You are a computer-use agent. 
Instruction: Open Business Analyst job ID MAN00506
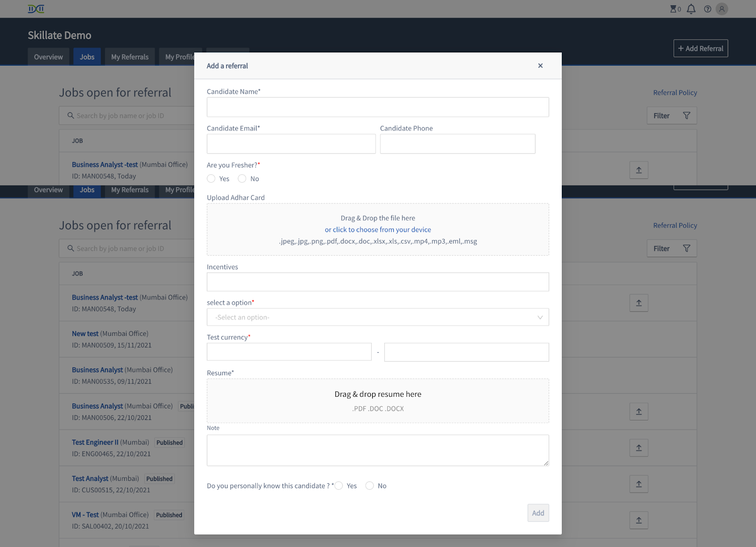97,406
